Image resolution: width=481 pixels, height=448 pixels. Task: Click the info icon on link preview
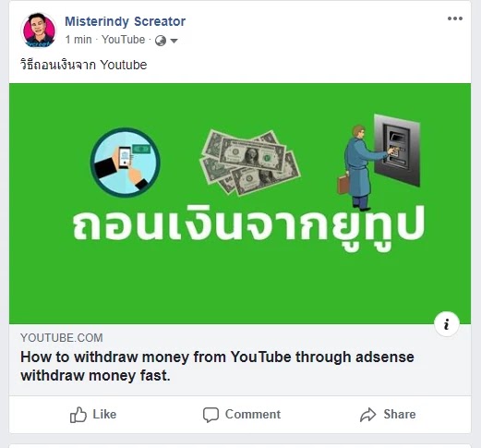(447, 324)
